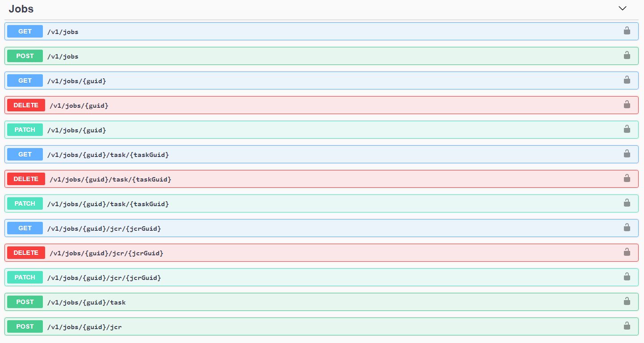Click the DELETE badge for task/{taskGuid} endpoint
This screenshot has height=343, width=644.
point(26,179)
